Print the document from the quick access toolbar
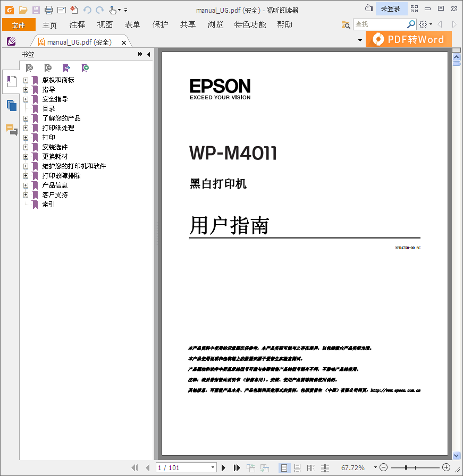The image size is (463, 476). [48, 10]
